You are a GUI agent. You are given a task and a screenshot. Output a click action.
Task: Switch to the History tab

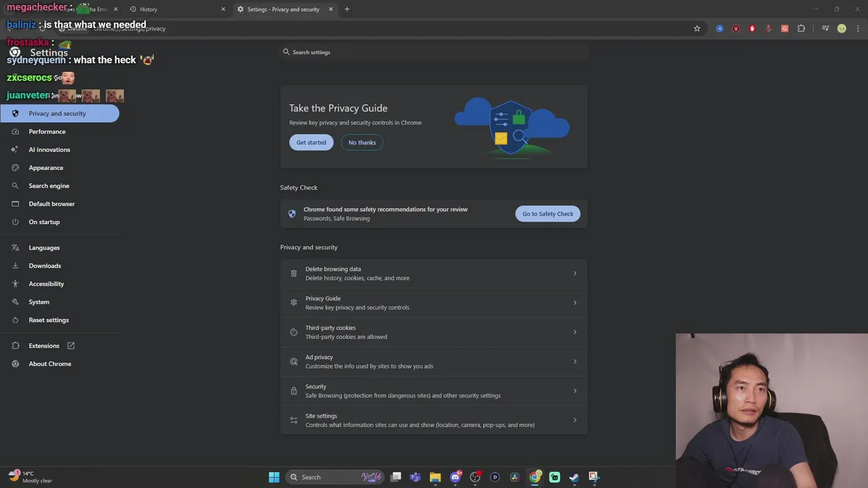click(176, 9)
